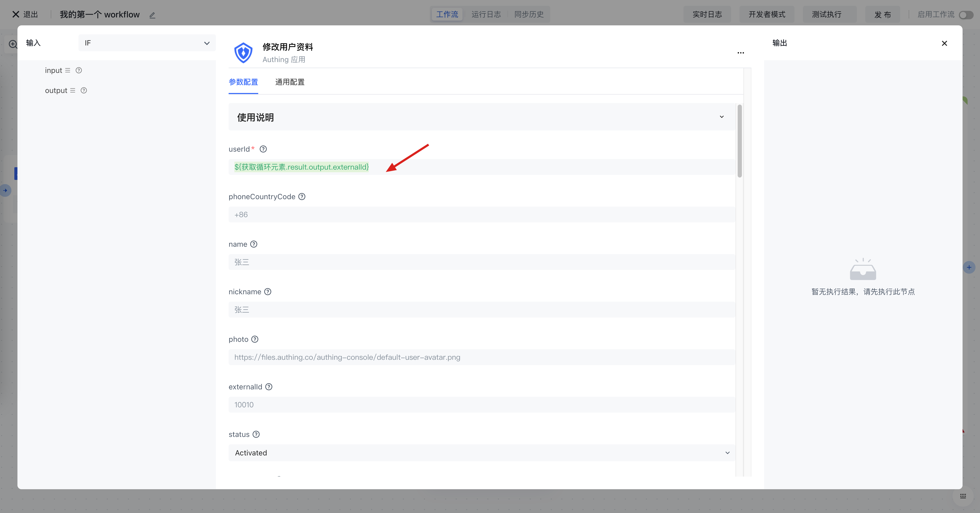Click the help icon next to userId
The image size is (980, 513).
(263, 149)
